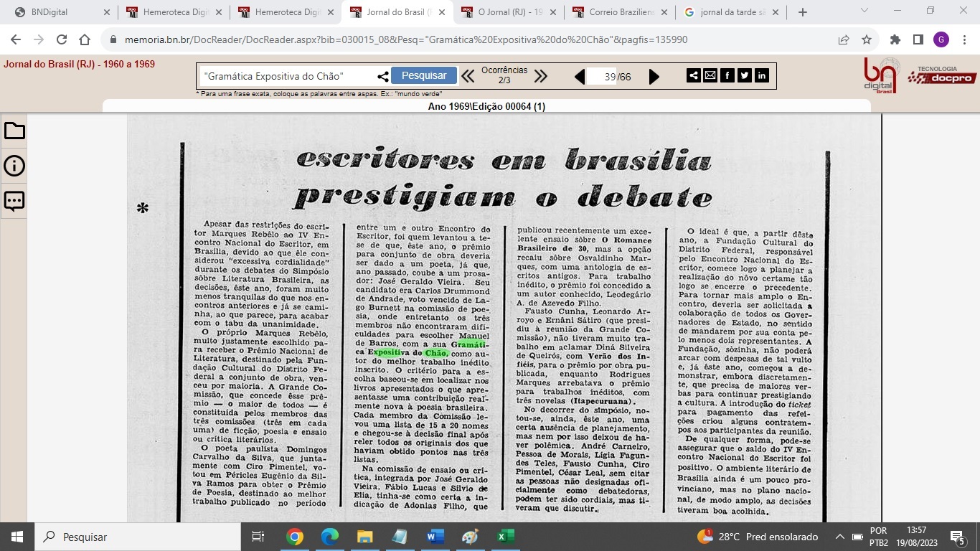Share on Facebook icon

click(x=727, y=75)
